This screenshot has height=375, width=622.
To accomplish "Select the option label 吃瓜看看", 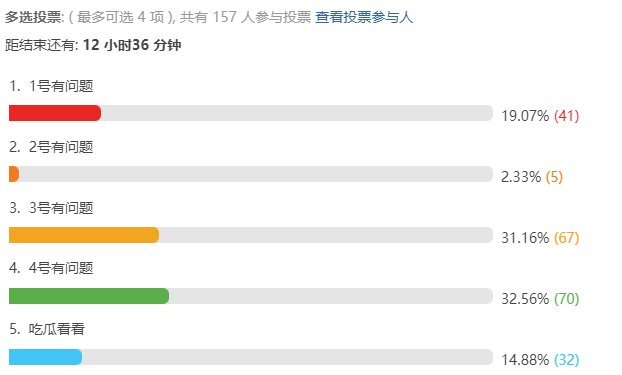I will pyautogui.click(x=56, y=329).
